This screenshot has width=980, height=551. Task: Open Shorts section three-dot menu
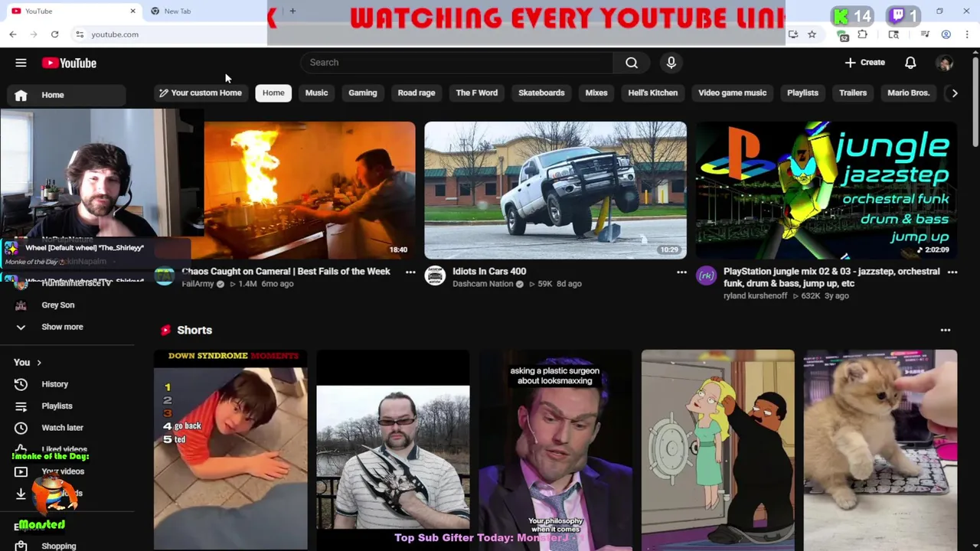[946, 331]
